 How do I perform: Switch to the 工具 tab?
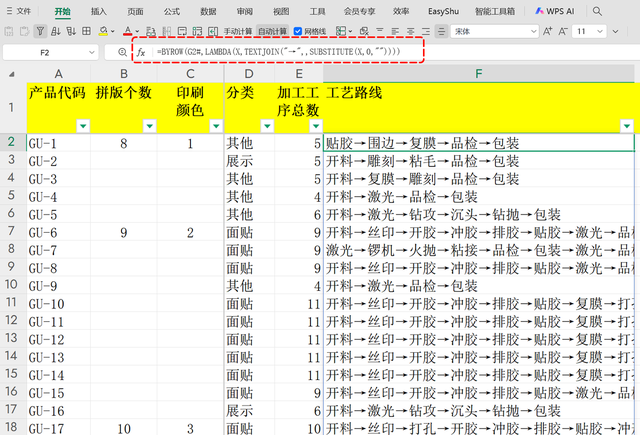(x=317, y=11)
